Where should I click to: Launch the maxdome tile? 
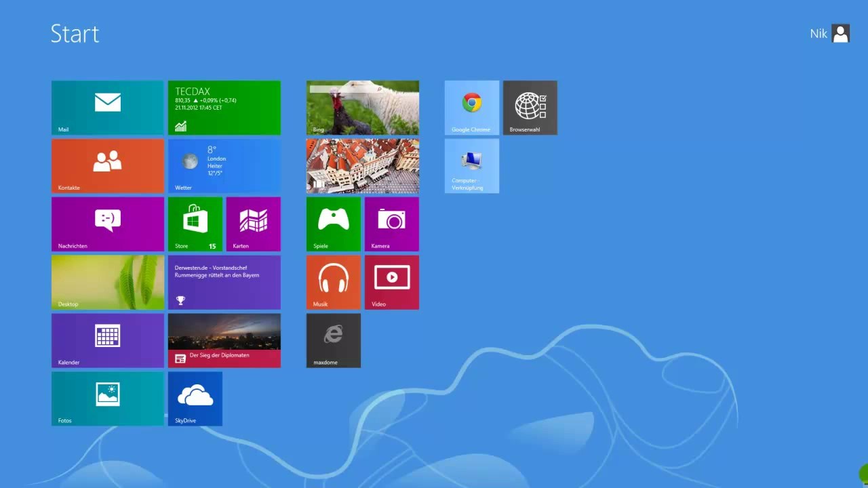[x=334, y=341]
